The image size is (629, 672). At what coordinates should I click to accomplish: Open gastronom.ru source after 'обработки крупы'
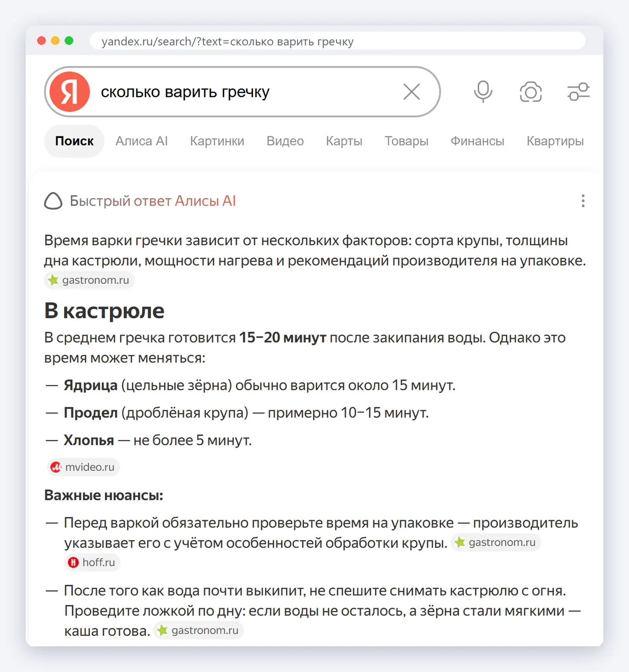coord(496,542)
